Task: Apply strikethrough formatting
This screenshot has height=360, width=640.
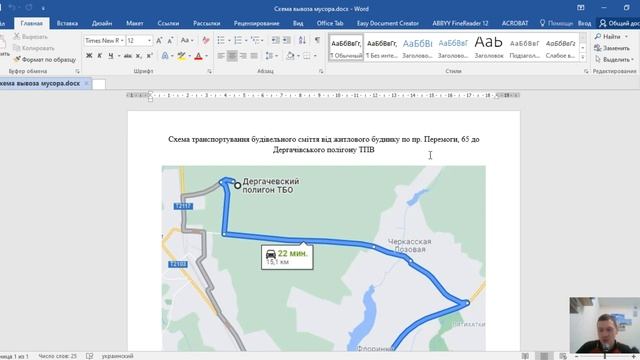Action: coord(128,56)
